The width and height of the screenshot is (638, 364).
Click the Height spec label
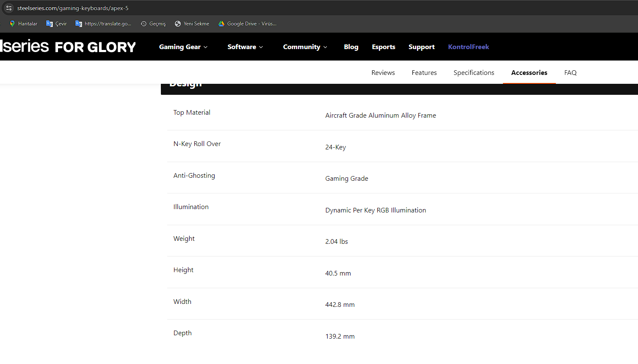[x=183, y=270]
